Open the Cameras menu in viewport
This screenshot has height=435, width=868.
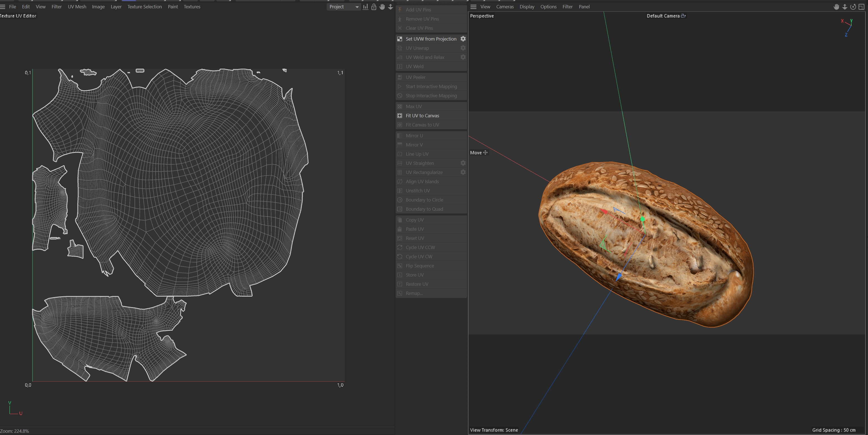(x=505, y=7)
